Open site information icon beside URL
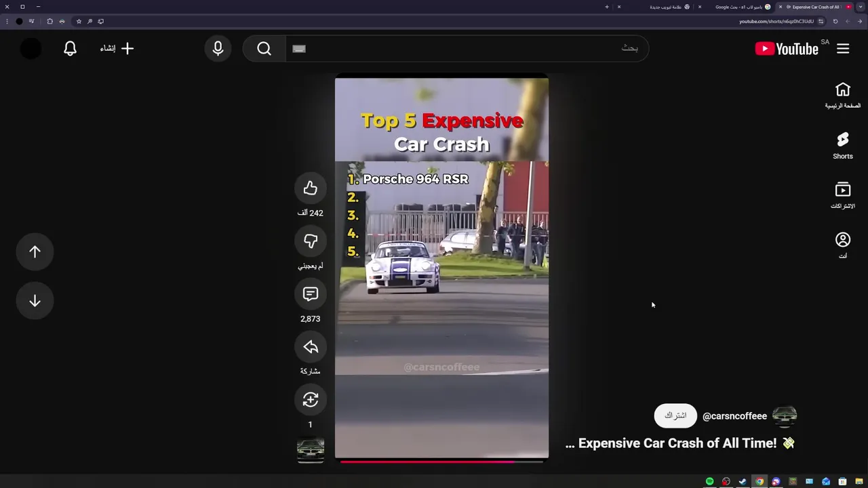This screenshot has width=868, height=488. pos(821,21)
